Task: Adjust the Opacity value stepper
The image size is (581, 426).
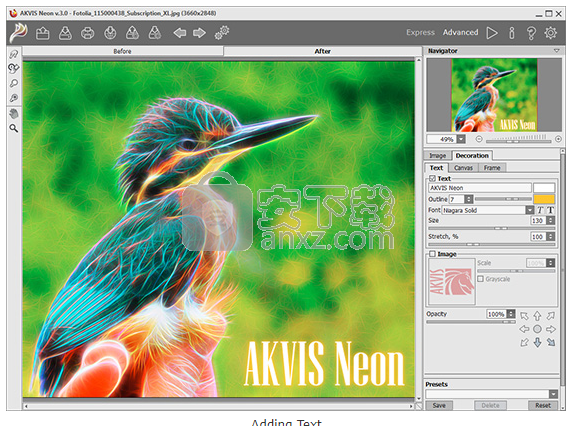Action: tap(511, 314)
